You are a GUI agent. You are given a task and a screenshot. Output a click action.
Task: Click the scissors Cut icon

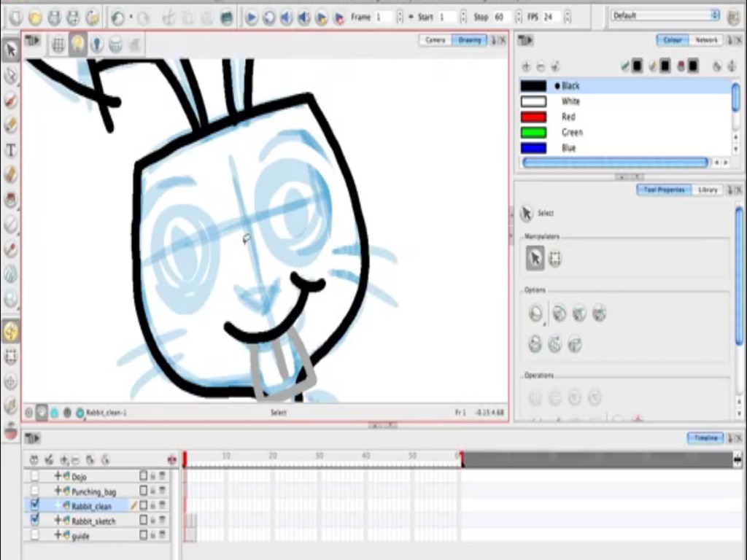click(168, 18)
